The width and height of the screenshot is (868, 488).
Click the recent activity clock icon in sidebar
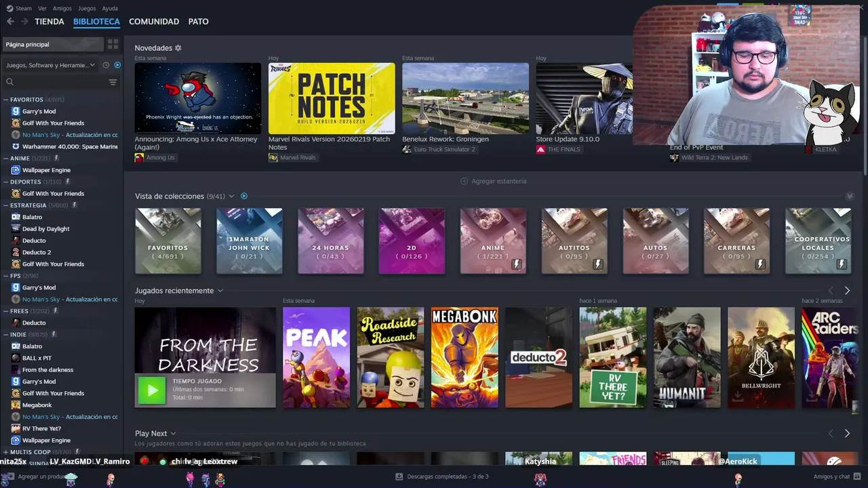[106, 65]
